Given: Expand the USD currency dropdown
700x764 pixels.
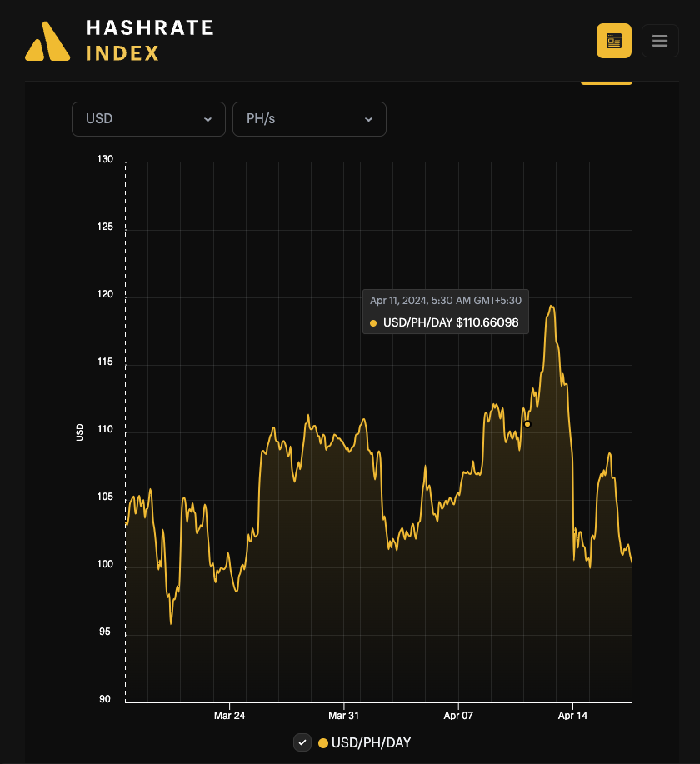Looking at the screenshot, I should tap(148, 119).
